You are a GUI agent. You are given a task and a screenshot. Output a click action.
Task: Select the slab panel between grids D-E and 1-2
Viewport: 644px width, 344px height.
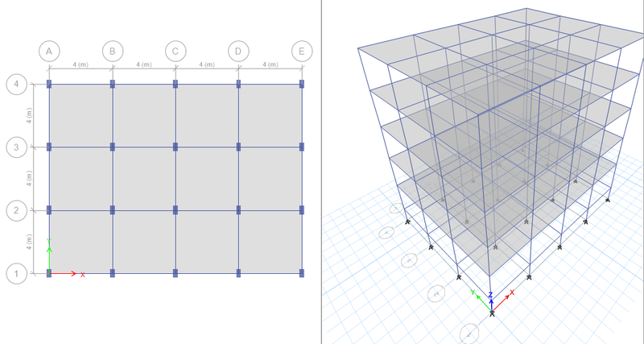coord(270,242)
